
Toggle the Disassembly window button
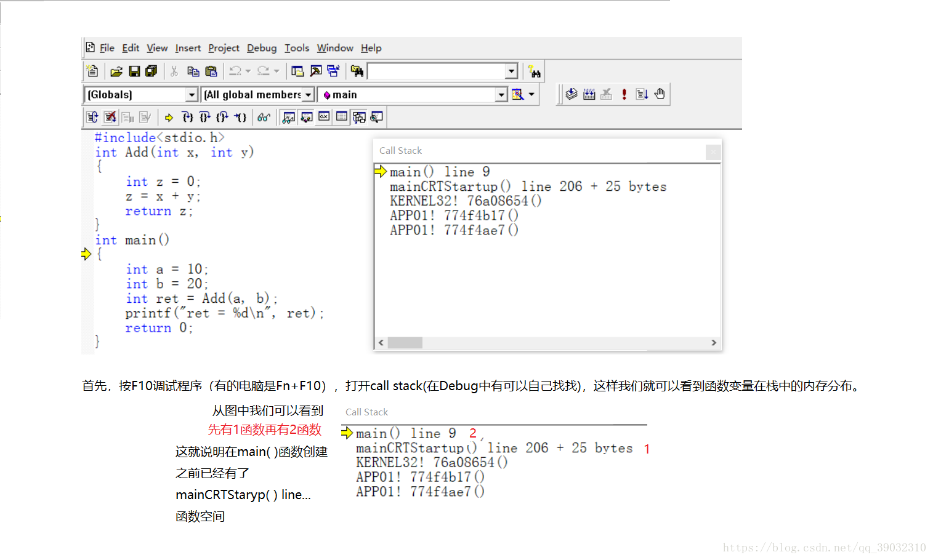[377, 117]
